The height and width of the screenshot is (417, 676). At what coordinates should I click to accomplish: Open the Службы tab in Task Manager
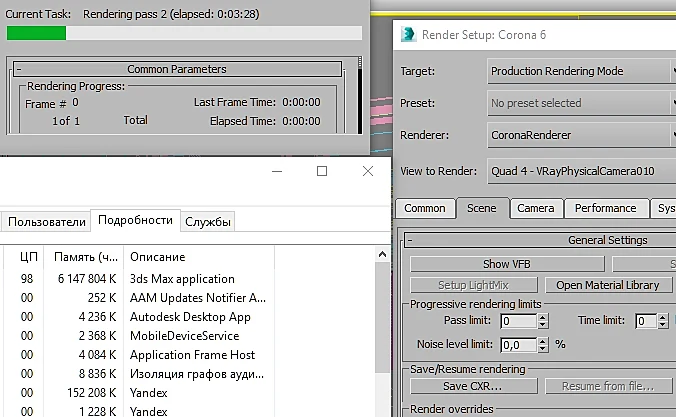[208, 222]
